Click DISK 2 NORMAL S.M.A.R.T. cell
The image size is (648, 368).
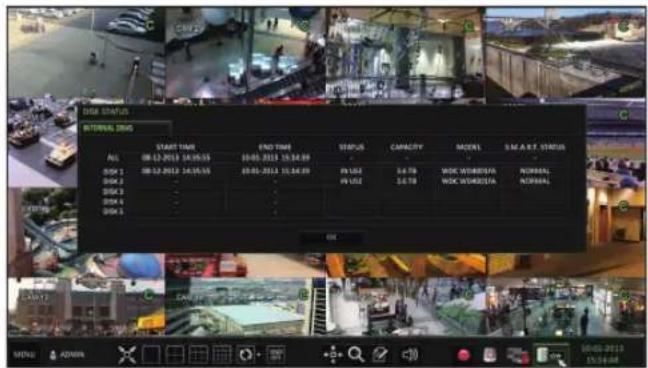[x=534, y=182]
